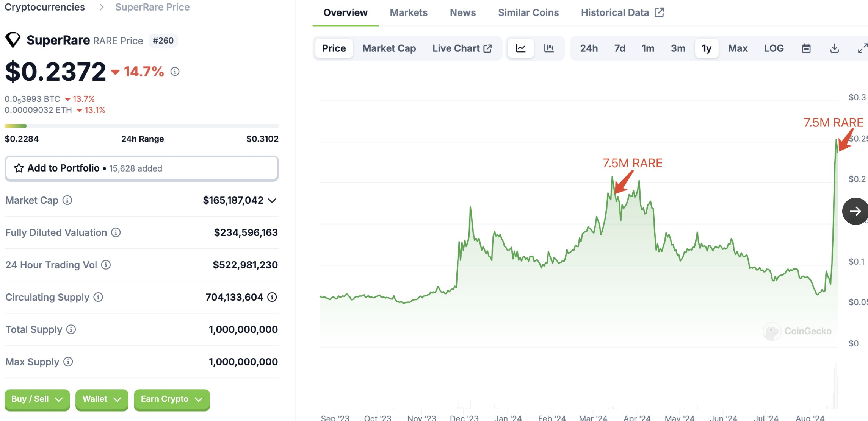
Task: Click the $0.2372 price text
Action: [x=55, y=71]
